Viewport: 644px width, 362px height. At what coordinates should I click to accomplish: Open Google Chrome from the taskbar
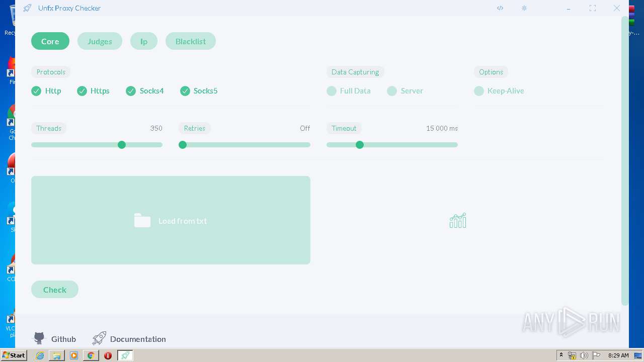tap(91, 355)
